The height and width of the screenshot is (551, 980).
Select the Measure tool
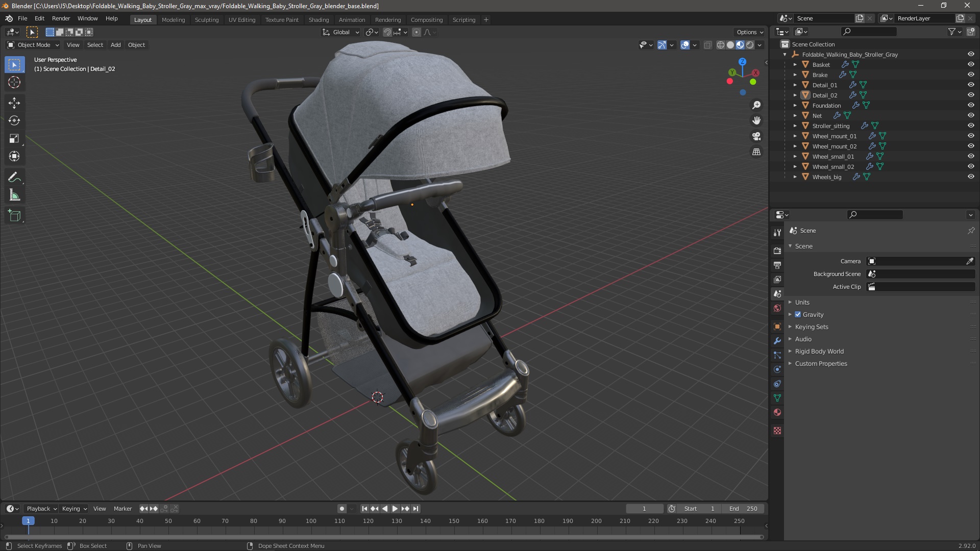(x=14, y=195)
